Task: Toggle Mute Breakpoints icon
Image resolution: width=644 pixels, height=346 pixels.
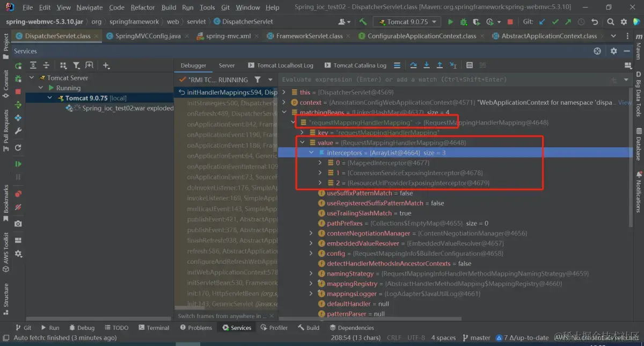Action: (x=18, y=207)
